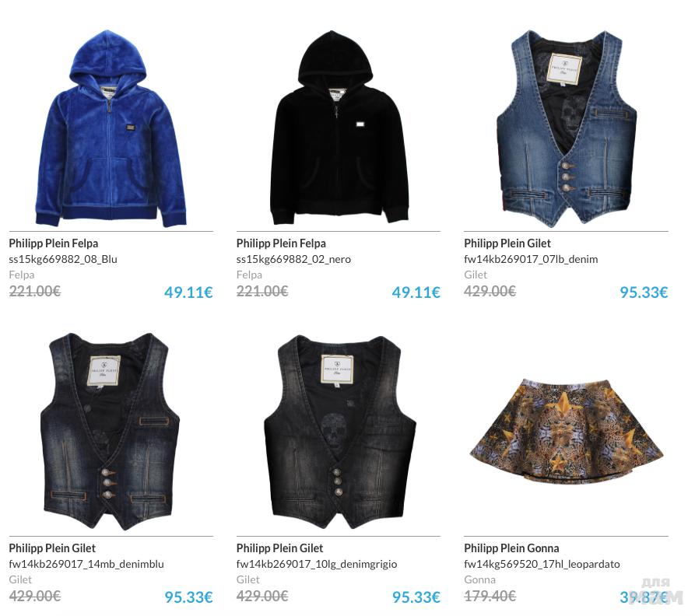This screenshot has height=616, width=695.
Task: Click Philipp Plein Gilet title above fw14kb269017_14mb_denimblu
Action: [x=52, y=548]
